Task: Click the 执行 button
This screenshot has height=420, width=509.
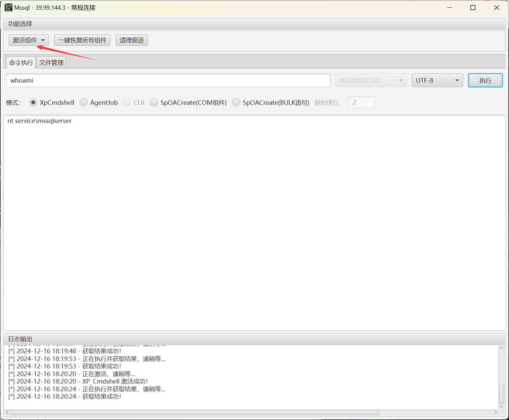Action: click(485, 80)
